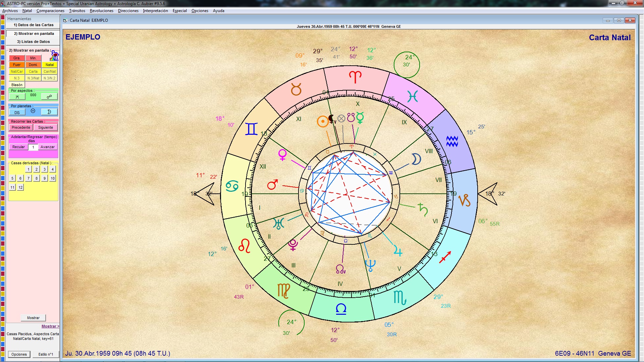Expand section 3) Listas de Datos
This screenshot has width=644, height=362.
33,42
